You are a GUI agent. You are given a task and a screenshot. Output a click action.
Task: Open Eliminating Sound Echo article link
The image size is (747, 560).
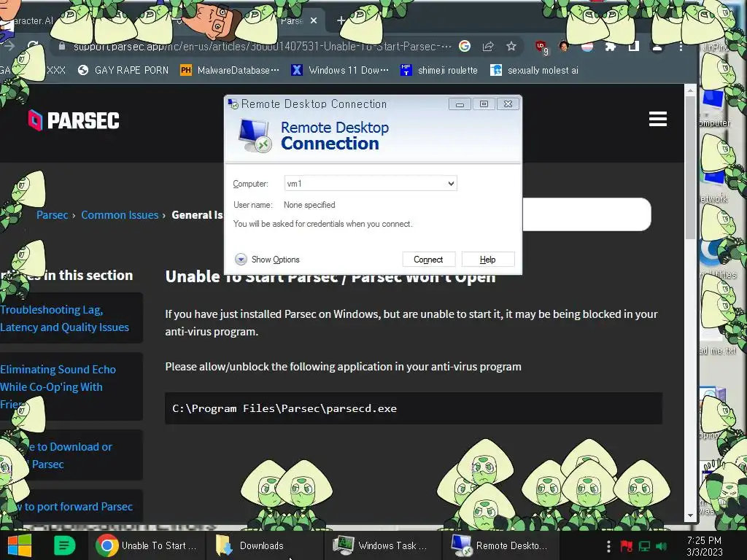pos(58,386)
